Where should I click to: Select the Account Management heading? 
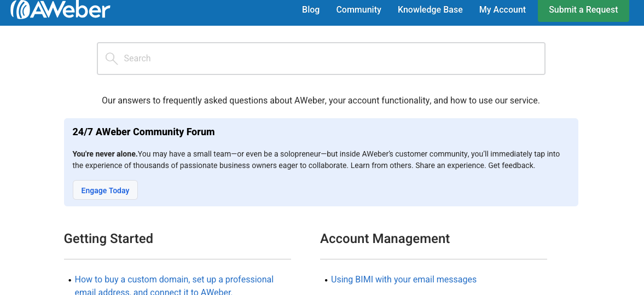pos(385,239)
